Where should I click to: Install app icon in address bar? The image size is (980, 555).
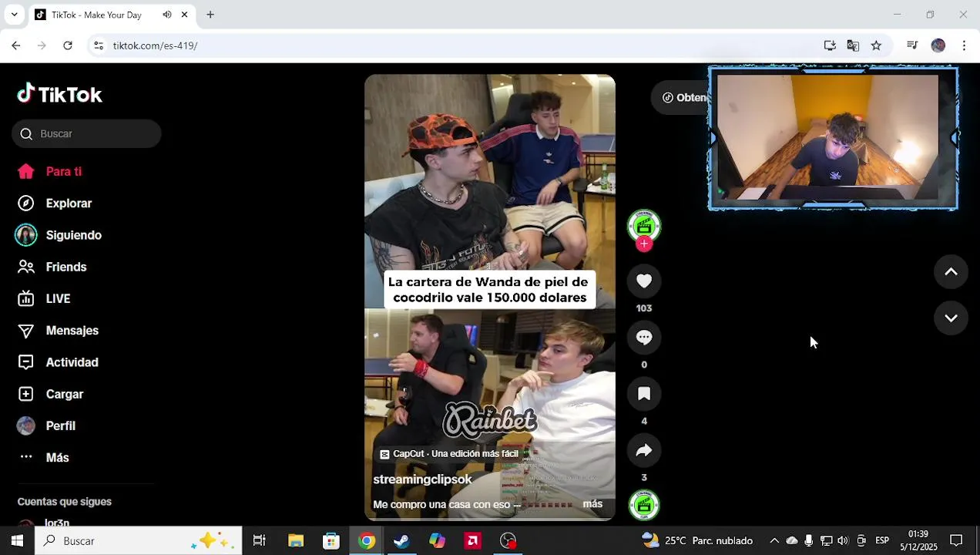click(x=830, y=45)
